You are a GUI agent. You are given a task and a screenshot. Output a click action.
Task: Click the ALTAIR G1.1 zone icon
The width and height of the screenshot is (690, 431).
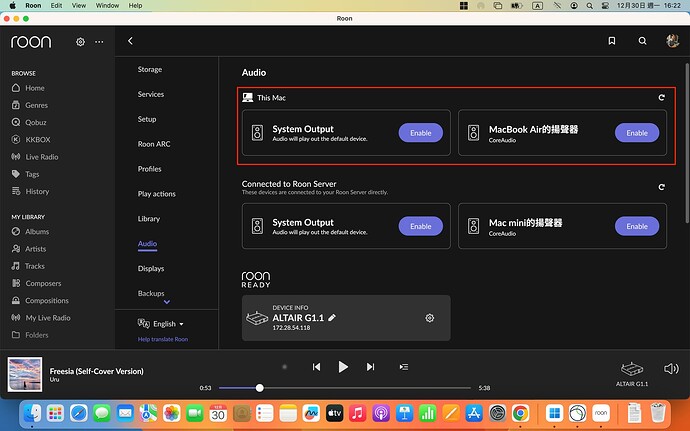[632, 369]
